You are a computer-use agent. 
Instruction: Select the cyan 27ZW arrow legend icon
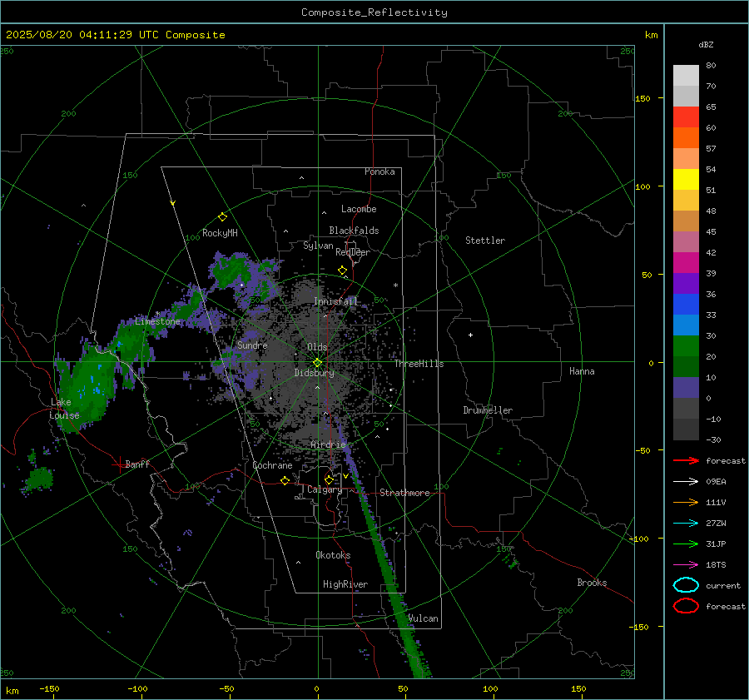tap(686, 524)
